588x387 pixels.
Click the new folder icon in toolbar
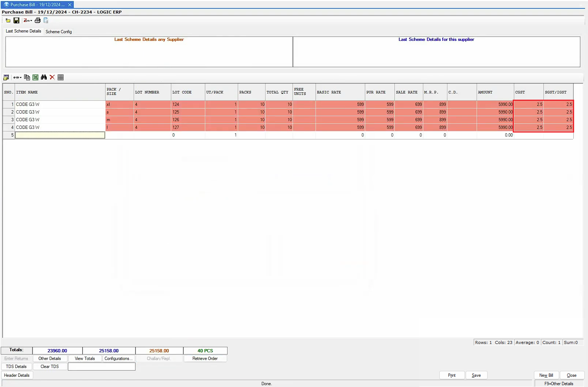click(x=8, y=20)
